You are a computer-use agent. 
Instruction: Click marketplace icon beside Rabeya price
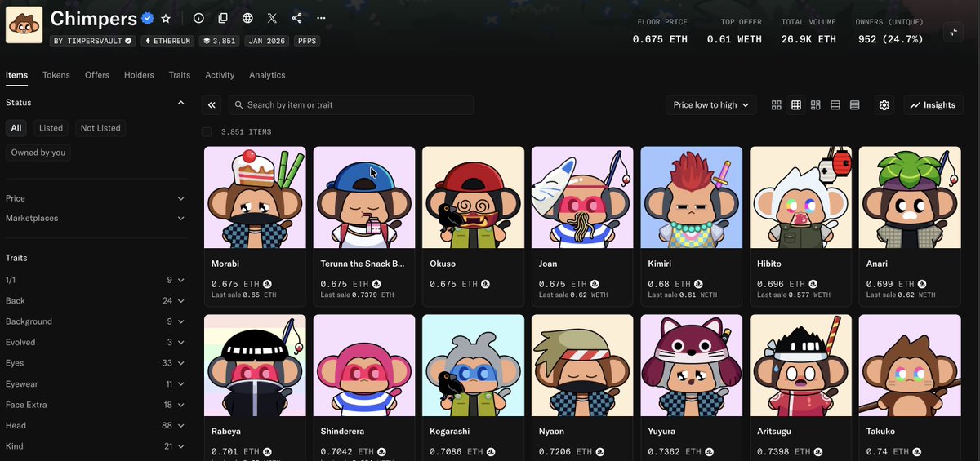(x=267, y=451)
